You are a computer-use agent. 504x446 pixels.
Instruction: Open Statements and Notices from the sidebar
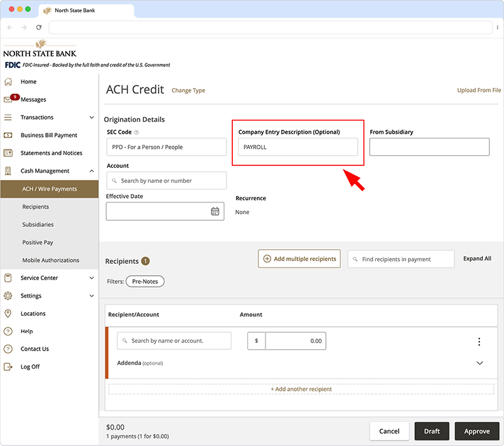tap(9, 153)
